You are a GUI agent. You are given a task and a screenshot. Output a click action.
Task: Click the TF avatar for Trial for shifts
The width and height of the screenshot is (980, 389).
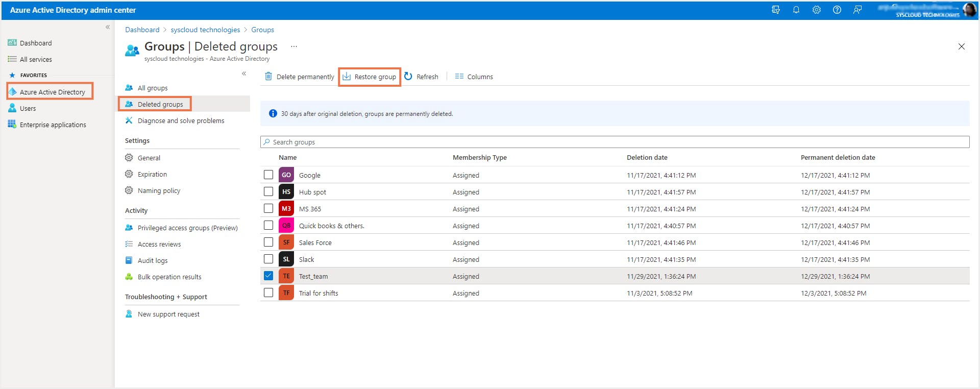pos(286,293)
